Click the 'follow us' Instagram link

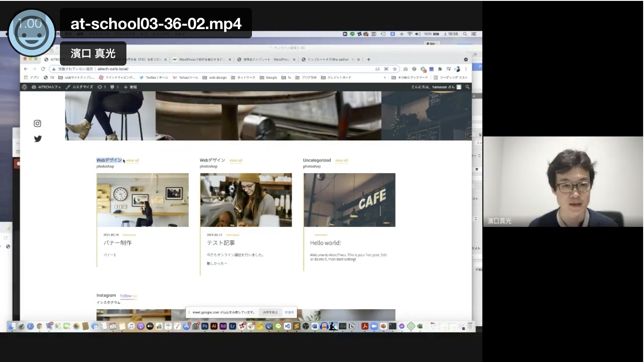(x=129, y=296)
